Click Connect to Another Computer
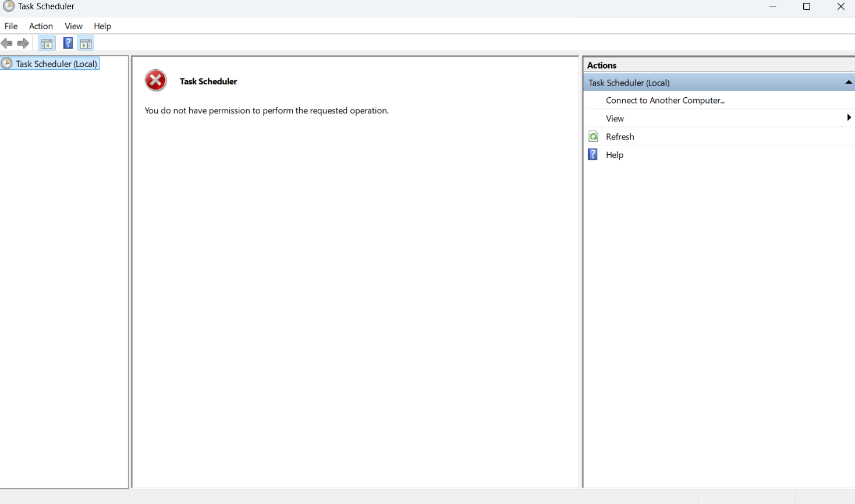The height and width of the screenshot is (504, 855). tap(665, 100)
